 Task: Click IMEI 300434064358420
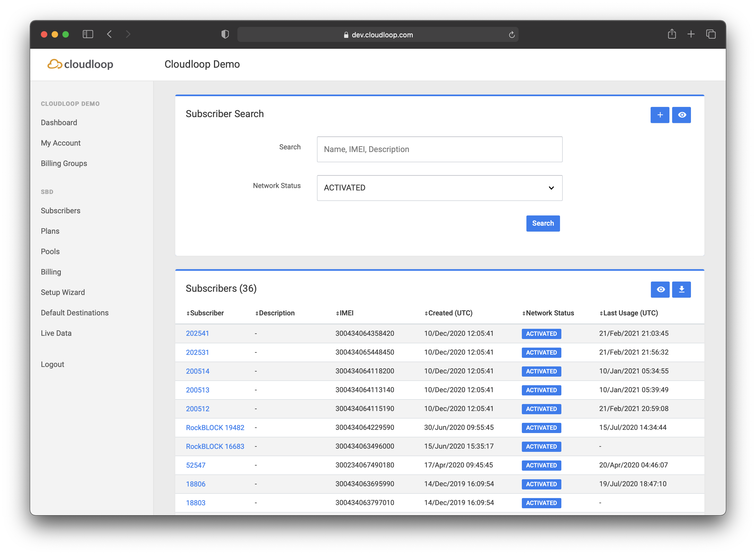365,333
